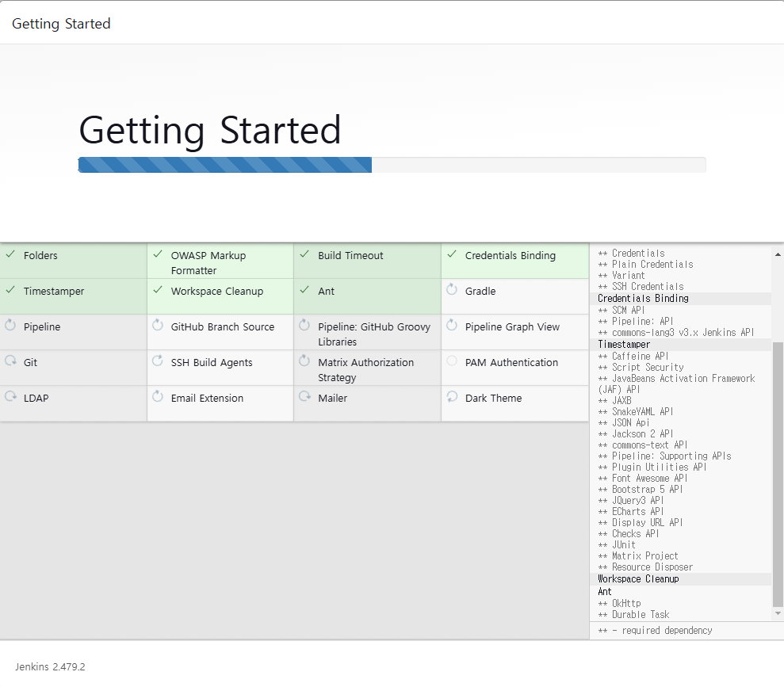Viewport: 784px width, 687px height.
Task: Click the checkmark icon beside Credentials Binding
Action: (x=452, y=254)
